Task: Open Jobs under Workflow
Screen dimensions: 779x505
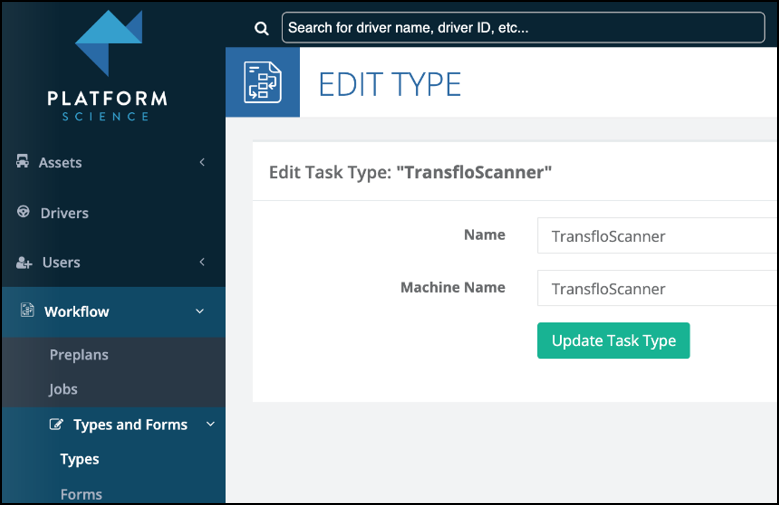Action: (63, 389)
